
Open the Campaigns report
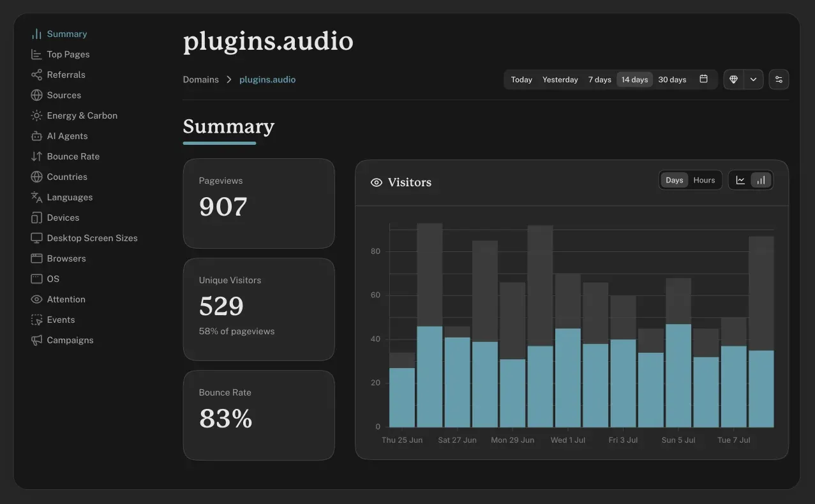point(70,340)
